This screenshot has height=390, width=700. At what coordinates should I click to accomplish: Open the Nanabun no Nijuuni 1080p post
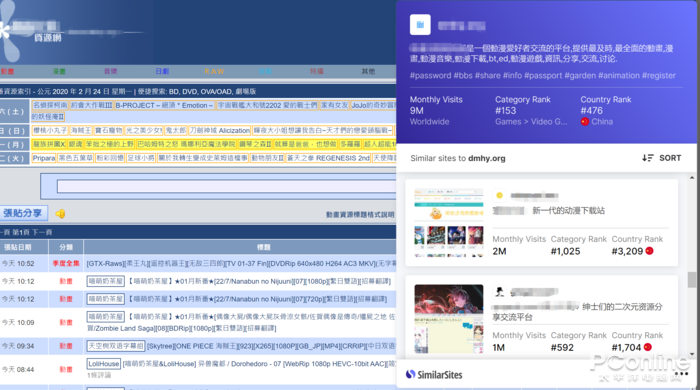coord(259,281)
